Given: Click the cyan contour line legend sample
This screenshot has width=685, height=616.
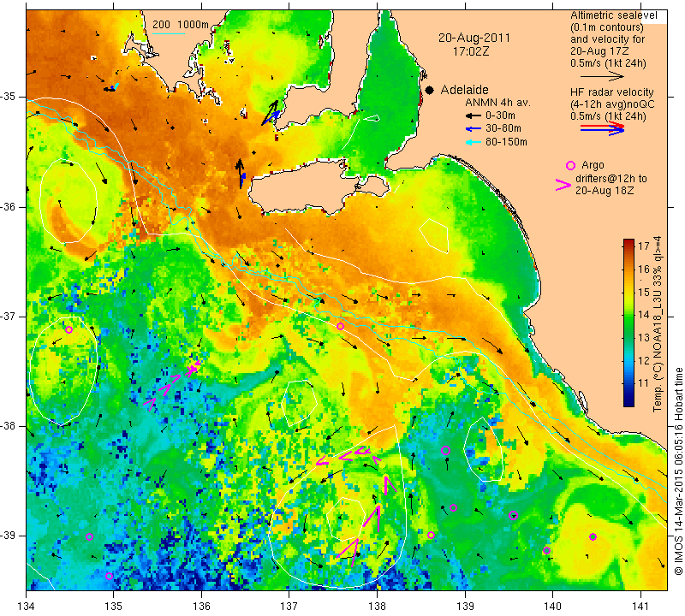Looking at the screenshot, I should 169,33.
